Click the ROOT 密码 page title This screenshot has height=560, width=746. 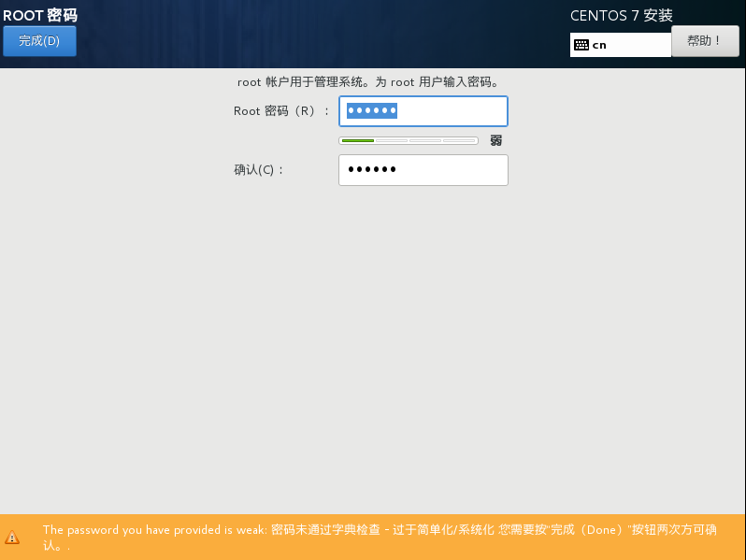[x=40, y=15]
